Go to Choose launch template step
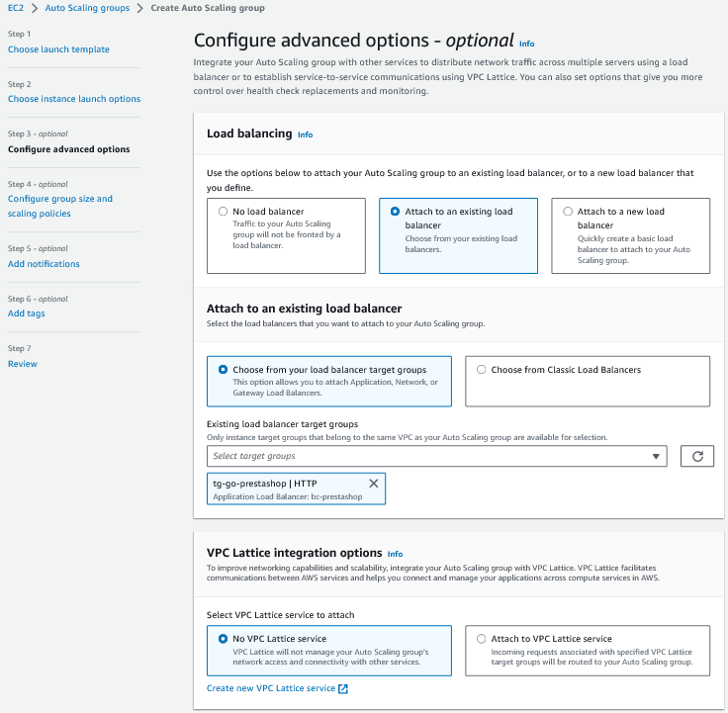Viewport: 728px width, 713px height. [58, 49]
